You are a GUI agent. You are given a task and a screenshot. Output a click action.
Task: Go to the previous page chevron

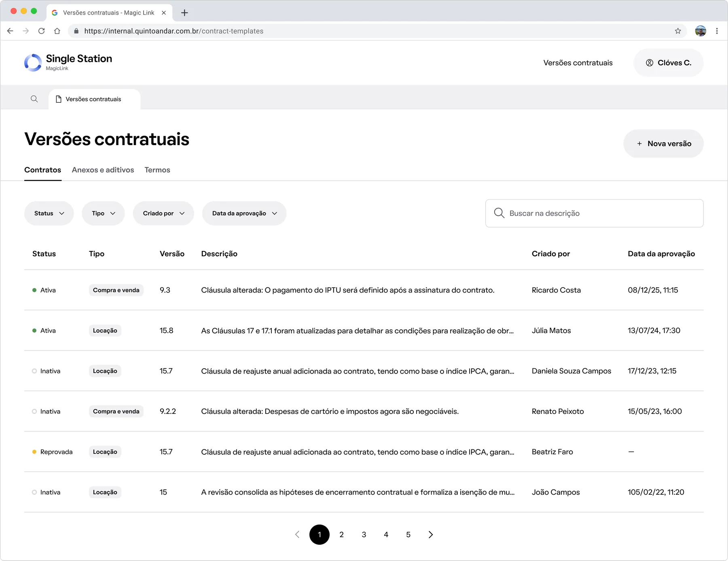(x=297, y=535)
